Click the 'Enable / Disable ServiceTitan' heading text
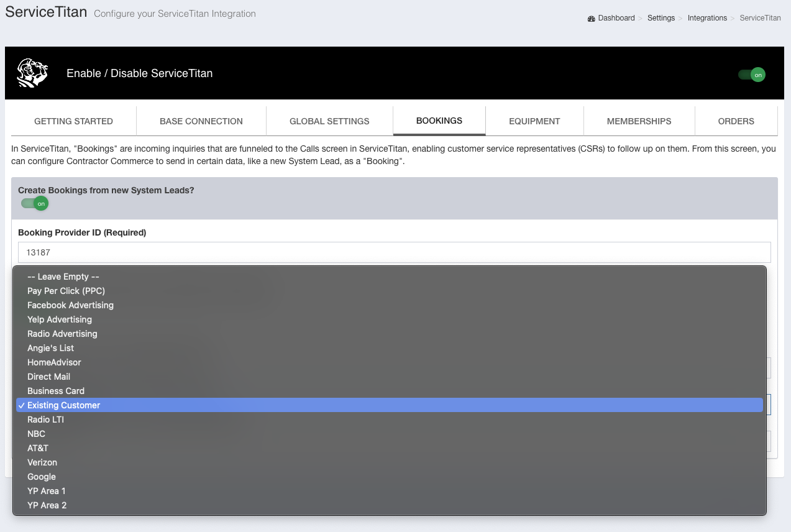This screenshot has width=791, height=532. point(140,73)
